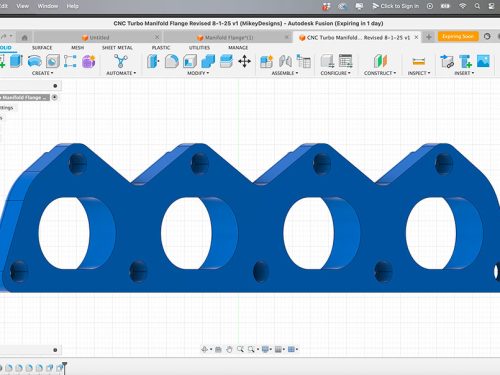Close the CNC Turbo Manifold tab
This screenshot has width=500, height=375.
point(416,37)
